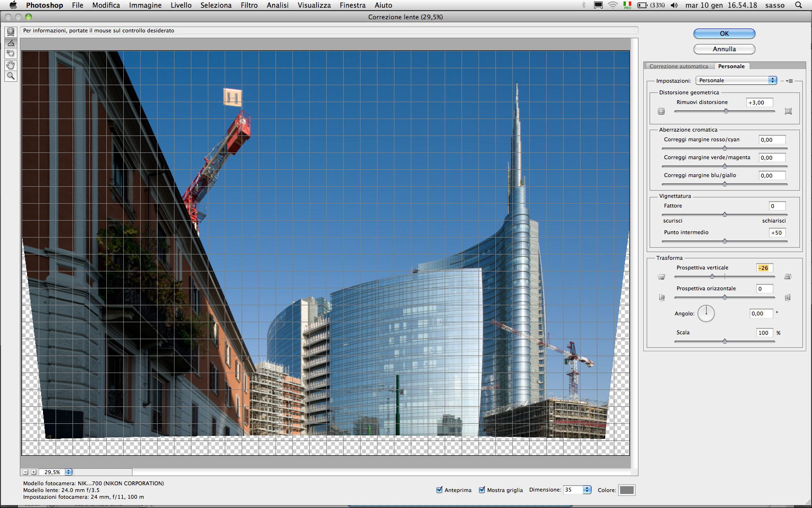
Task: Click the user name sasso in menu bar
Action: tap(775, 5)
